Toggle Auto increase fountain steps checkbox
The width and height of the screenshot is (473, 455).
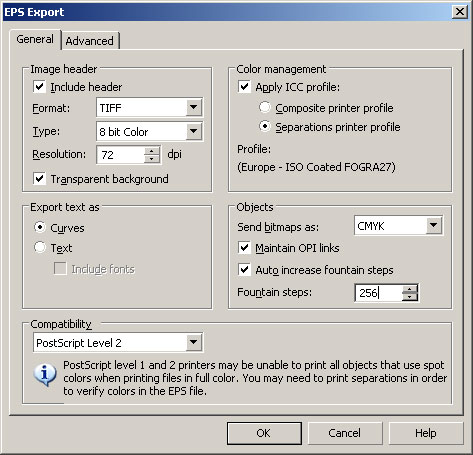[x=244, y=270]
